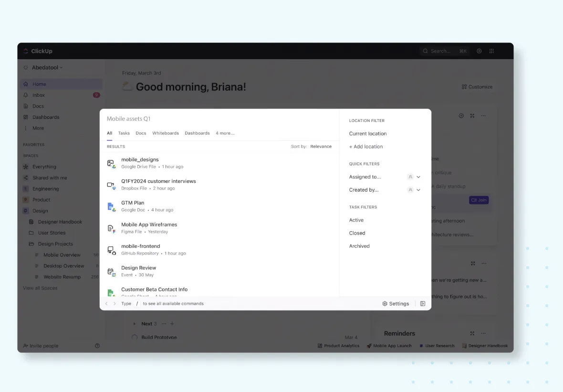Go forward with the right arrow in search footer

click(x=115, y=304)
